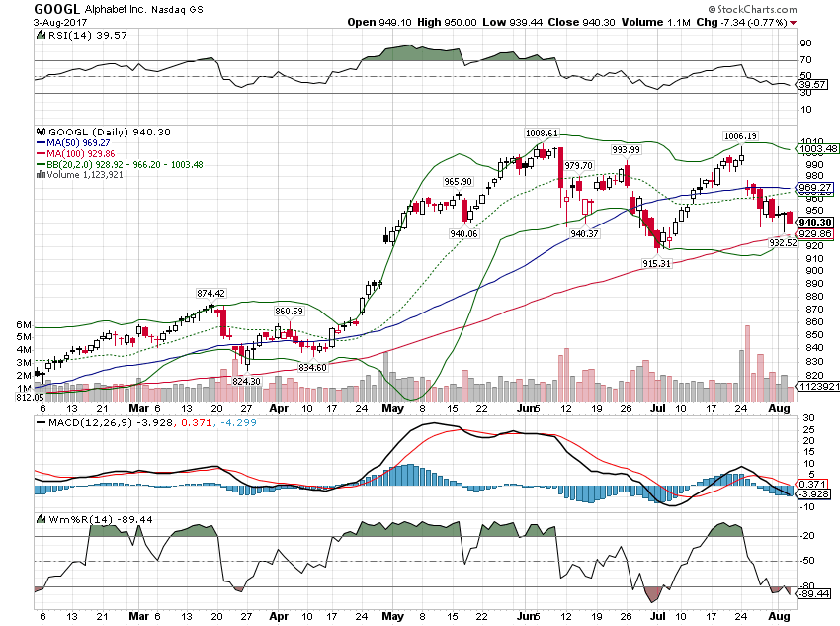Screen dimensions: 840x626
Task: Click the Chg -7.34 (-0.77%) value
Action: coord(741,22)
